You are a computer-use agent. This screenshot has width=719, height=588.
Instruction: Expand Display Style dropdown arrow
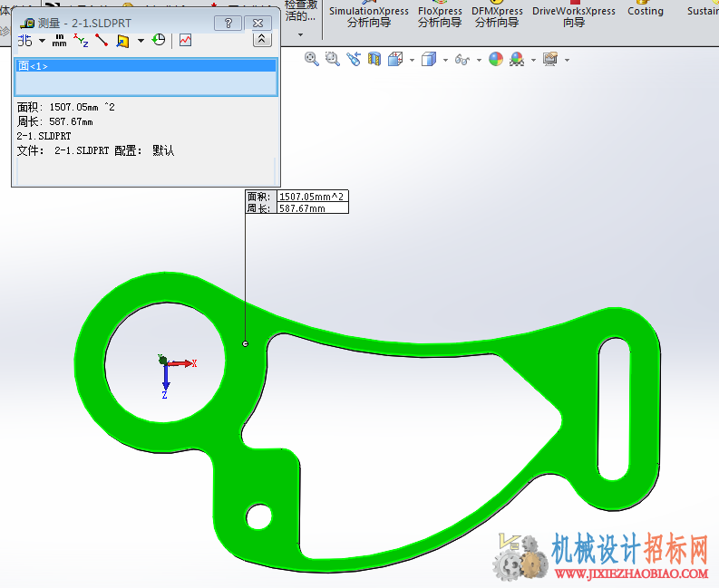[445, 60]
